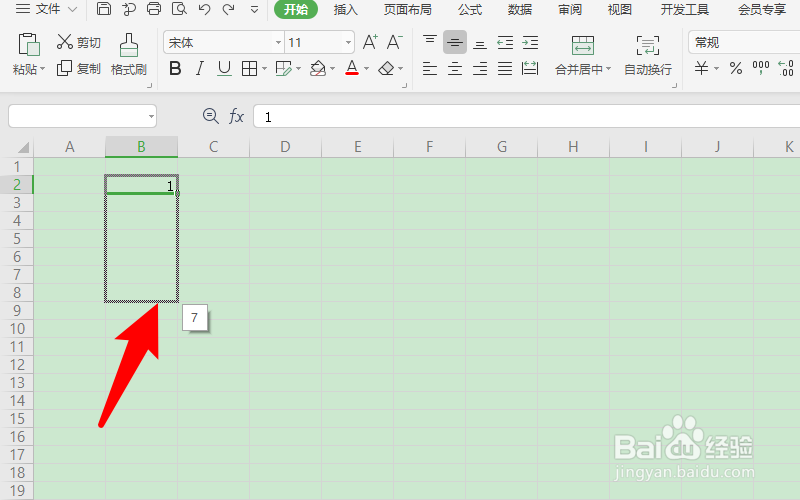
Task: Expand the font color dropdown arrow
Action: click(366, 69)
